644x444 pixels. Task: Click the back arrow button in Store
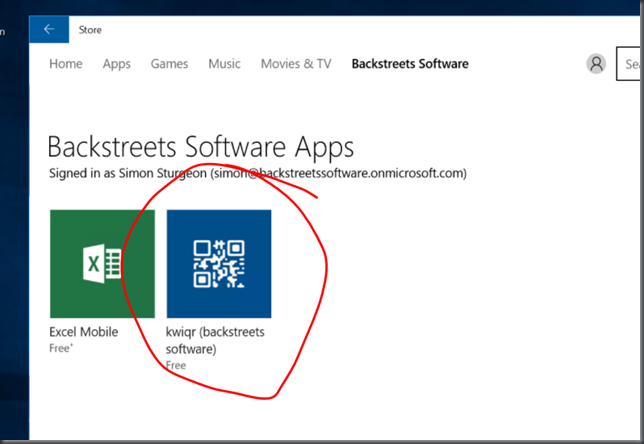pyautogui.click(x=49, y=29)
